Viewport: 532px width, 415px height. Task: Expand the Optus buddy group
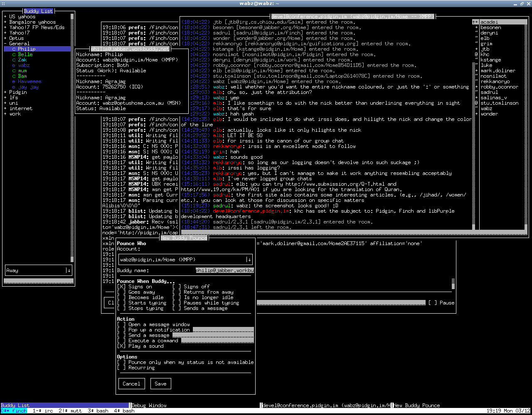pos(5,38)
